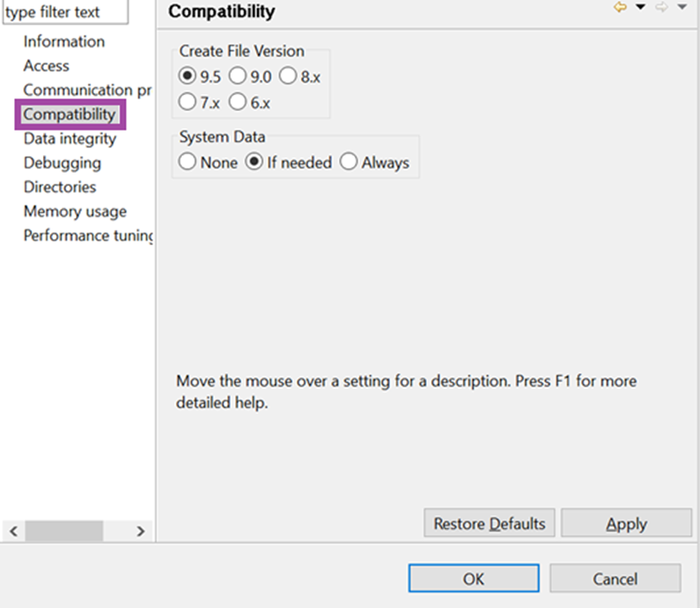The height and width of the screenshot is (608, 700).
Task: Open the forward history dropdown arrow
Action: pyautogui.click(x=682, y=7)
